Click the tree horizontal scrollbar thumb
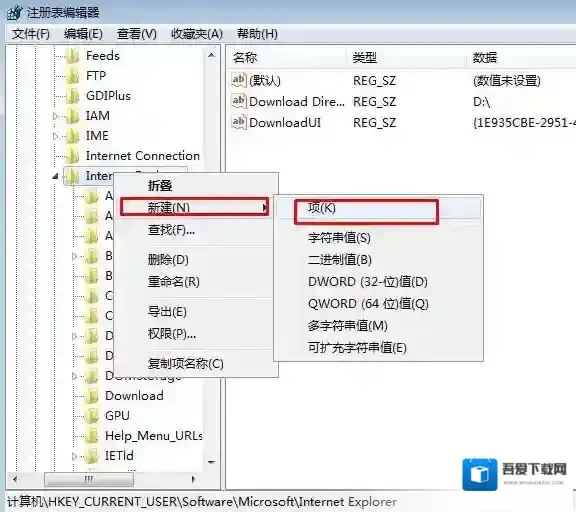Image resolution: width=576 pixels, height=512 pixels. (89, 479)
